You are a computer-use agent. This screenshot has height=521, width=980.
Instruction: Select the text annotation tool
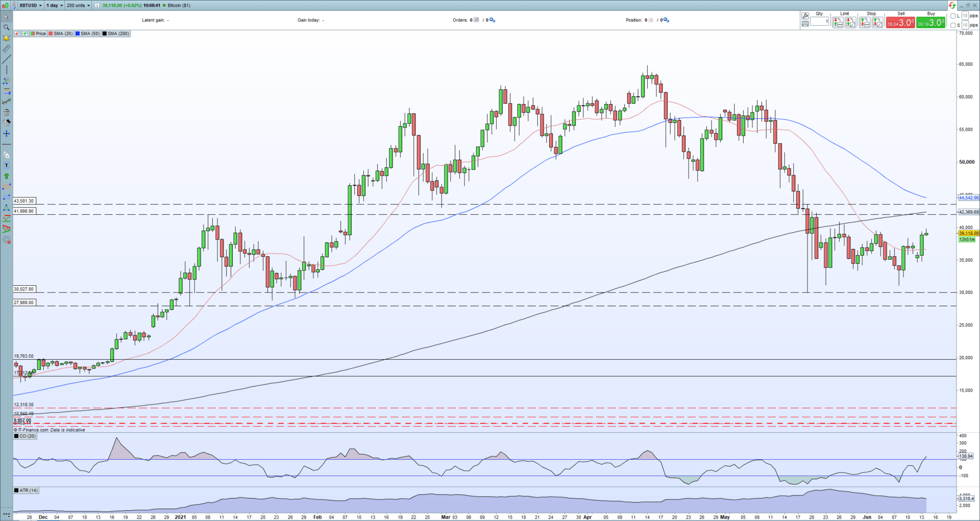click(6, 165)
